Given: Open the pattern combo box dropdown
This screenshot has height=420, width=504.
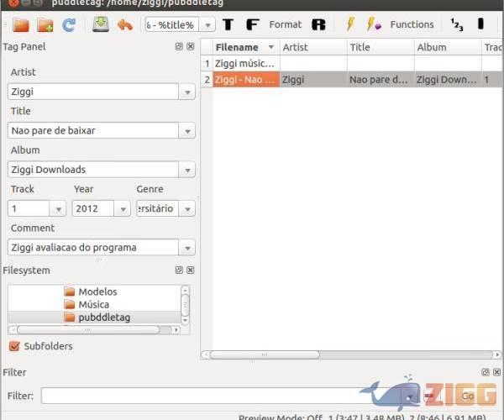Looking at the screenshot, I should [207, 25].
